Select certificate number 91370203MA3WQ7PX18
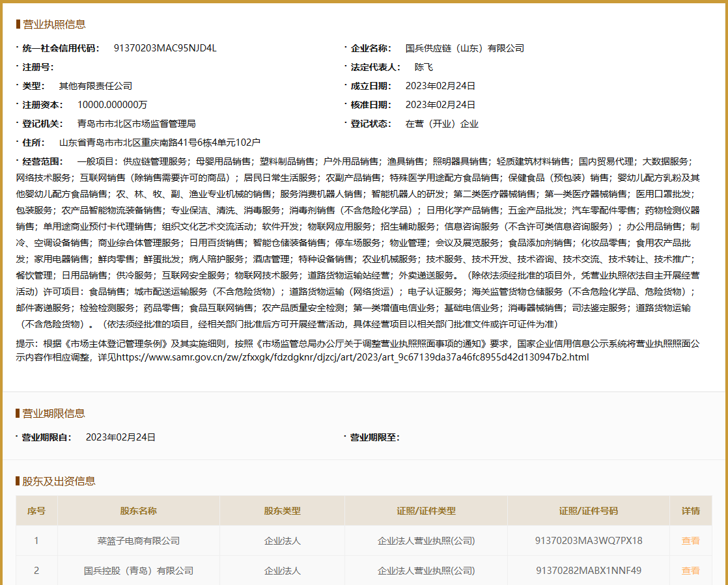The width and height of the screenshot is (728, 585). (589, 541)
